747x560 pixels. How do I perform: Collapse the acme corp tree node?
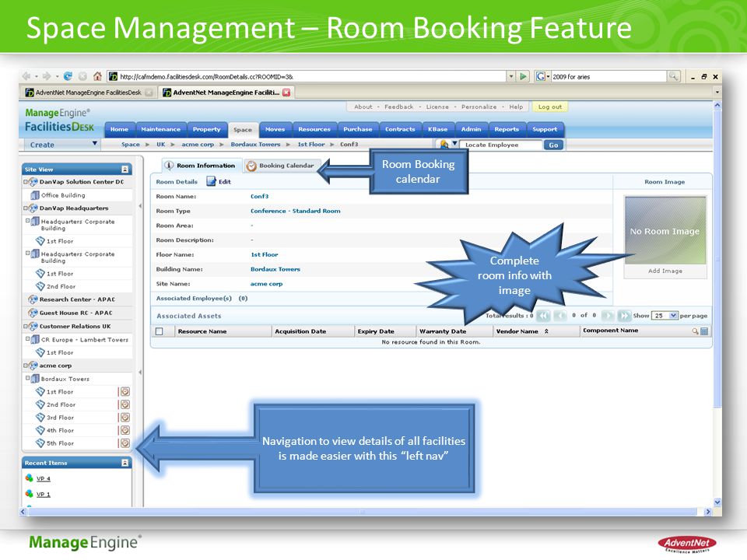click(x=25, y=366)
